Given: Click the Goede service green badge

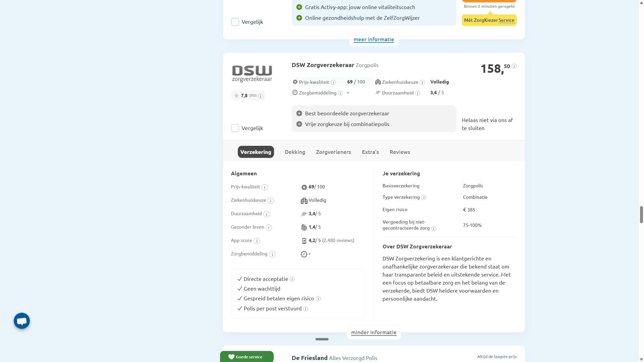Looking at the screenshot, I should (247, 357).
